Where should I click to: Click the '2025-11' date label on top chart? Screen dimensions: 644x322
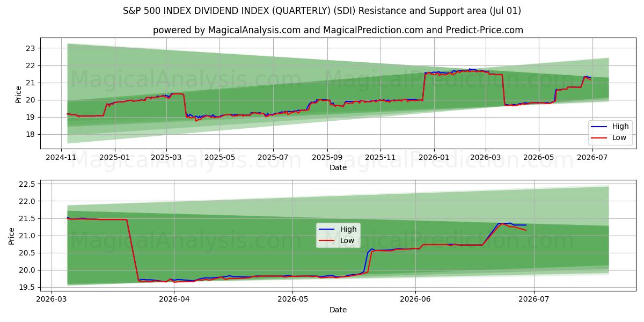tap(380, 158)
